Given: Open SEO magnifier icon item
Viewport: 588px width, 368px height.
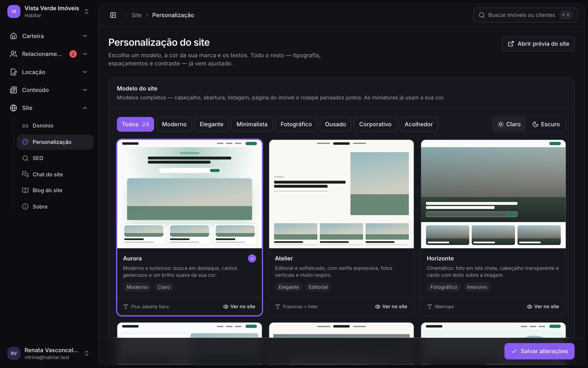Looking at the screenshot, I should coord(25,158).
